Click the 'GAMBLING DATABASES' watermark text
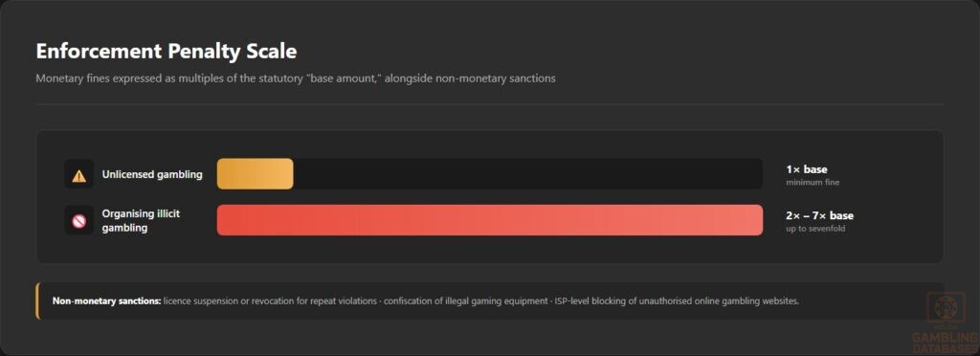This screenshot has height=356, width=980. click(x=947, y=343)
